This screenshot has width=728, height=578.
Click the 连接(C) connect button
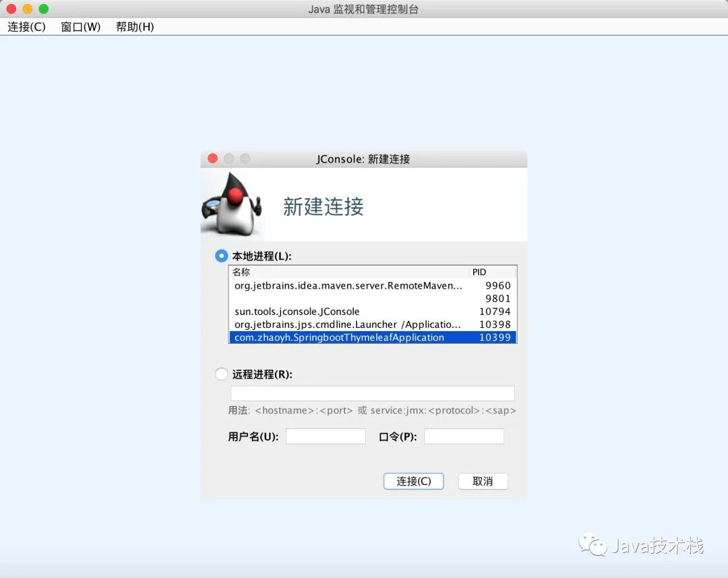click(x=414, y=482)
